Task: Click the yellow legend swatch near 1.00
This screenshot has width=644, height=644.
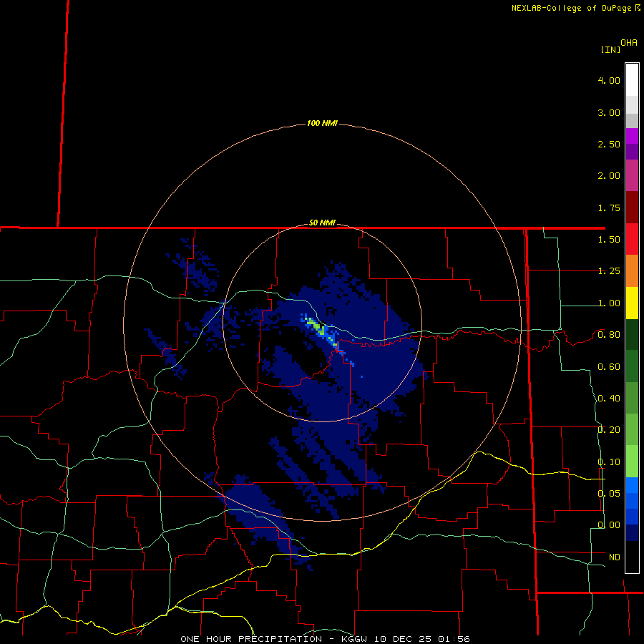Action: tap(632, 303)
